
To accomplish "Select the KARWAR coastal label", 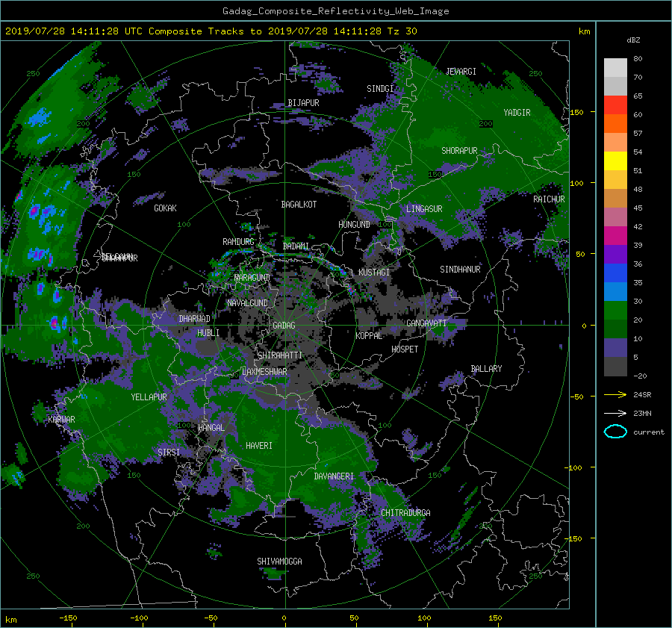I will pyautogui.click(x=61, y=420).
